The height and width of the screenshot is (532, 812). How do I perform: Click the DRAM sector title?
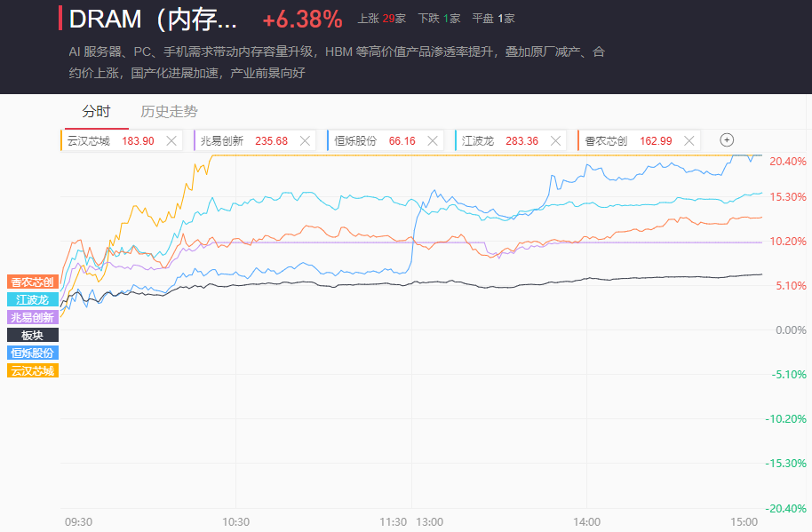153,19
